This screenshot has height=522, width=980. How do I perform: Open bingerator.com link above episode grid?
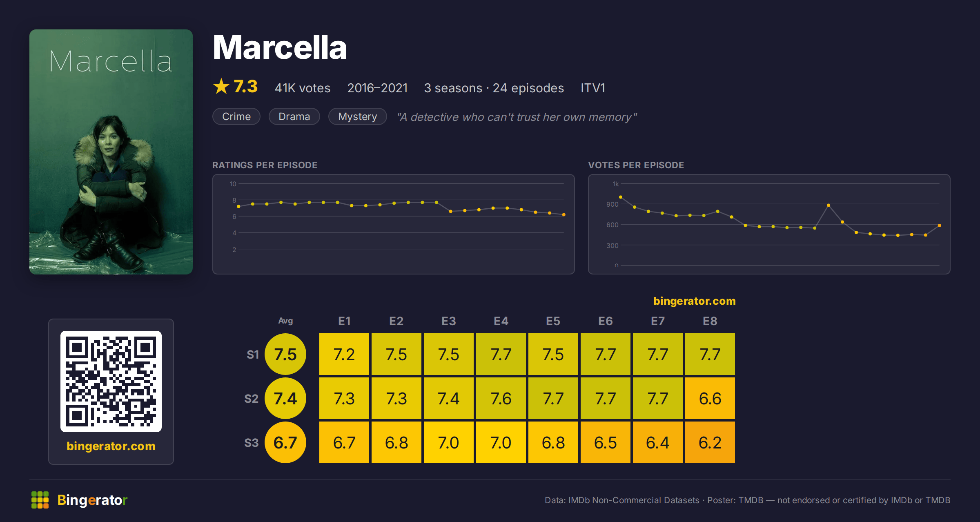coord(695,301)
